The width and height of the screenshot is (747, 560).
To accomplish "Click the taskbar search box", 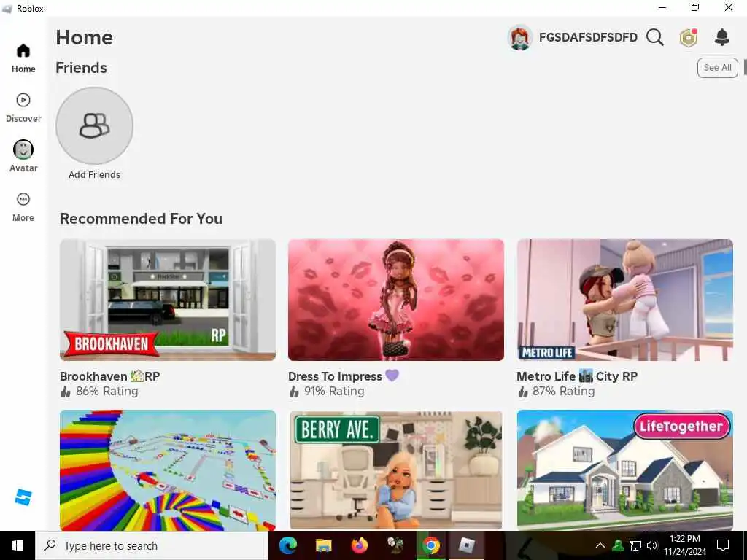I will [x=152, y=545].
